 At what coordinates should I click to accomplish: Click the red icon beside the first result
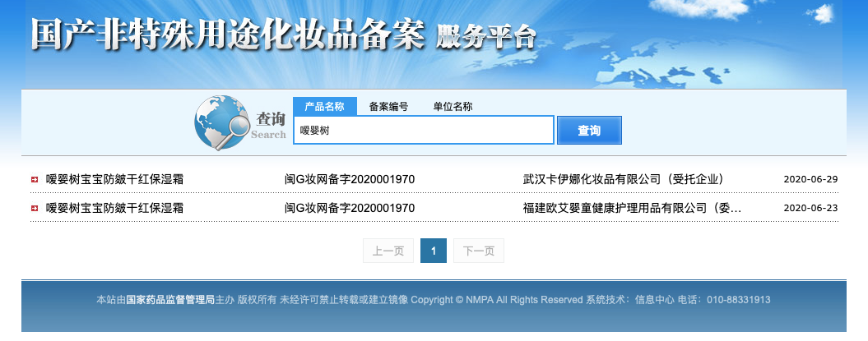coord(34,179)
